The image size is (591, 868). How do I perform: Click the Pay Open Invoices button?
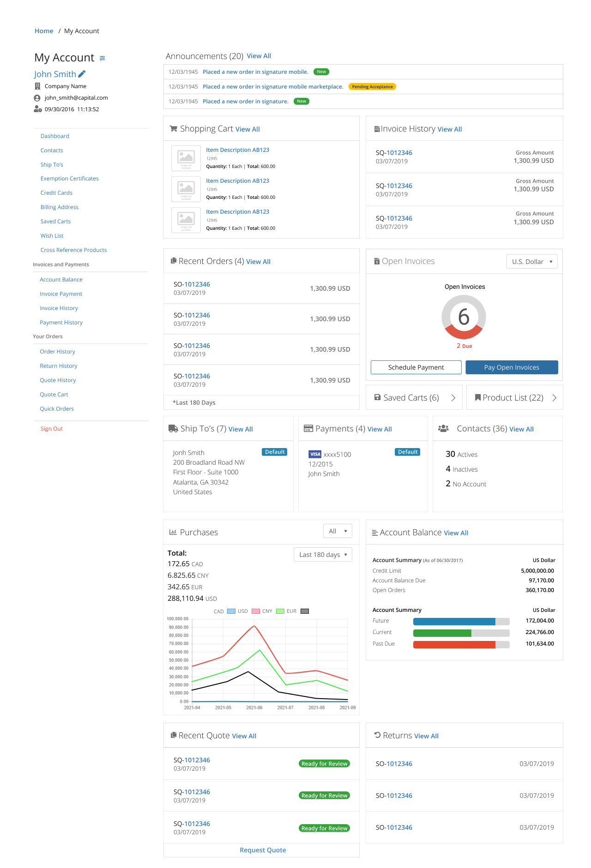512,367
